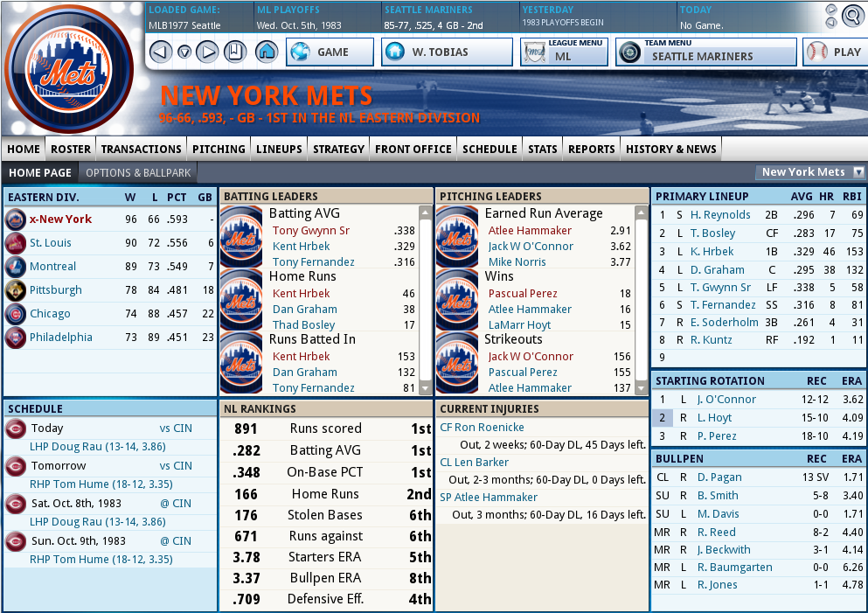Click the home icon in toolbar
This screenshot has width=868, height=613.
click(x=267, y=52)
